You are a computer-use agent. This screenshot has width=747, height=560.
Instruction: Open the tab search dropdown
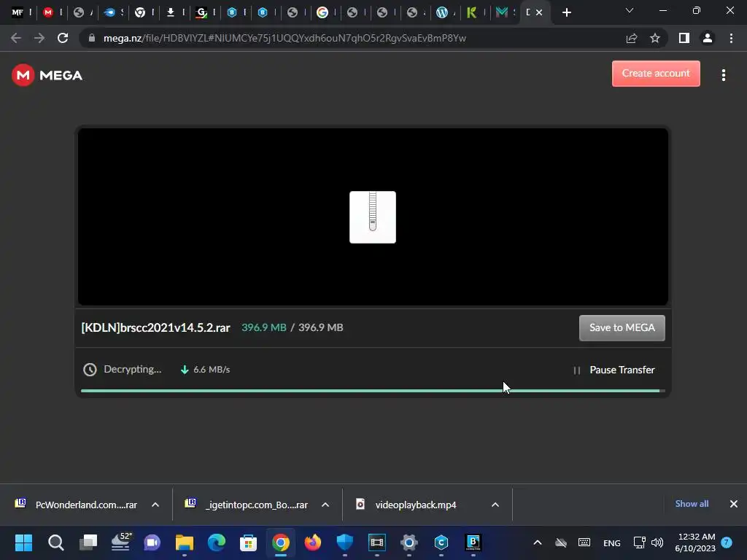tap(630, 10)
